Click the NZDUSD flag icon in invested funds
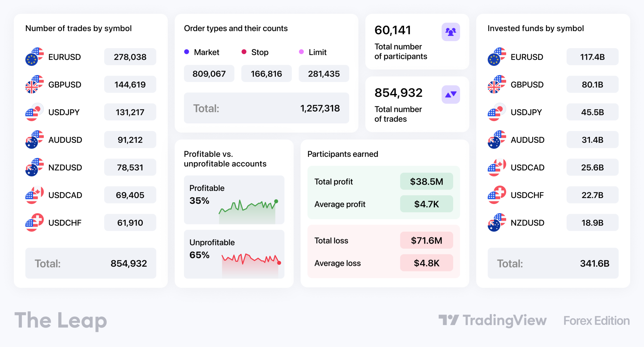Viewport: 644px width, 347px height. (497, 223)
